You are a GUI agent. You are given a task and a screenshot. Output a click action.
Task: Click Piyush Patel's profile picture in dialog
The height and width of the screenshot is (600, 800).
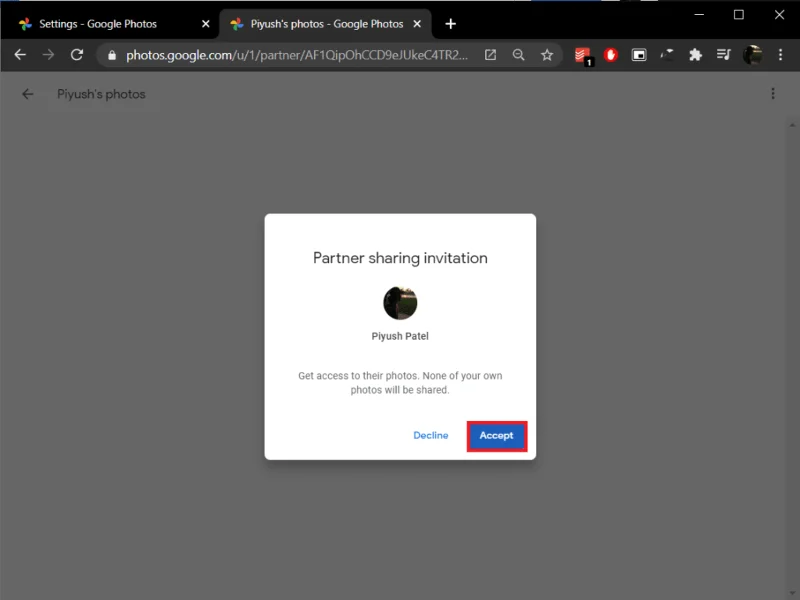400,303
